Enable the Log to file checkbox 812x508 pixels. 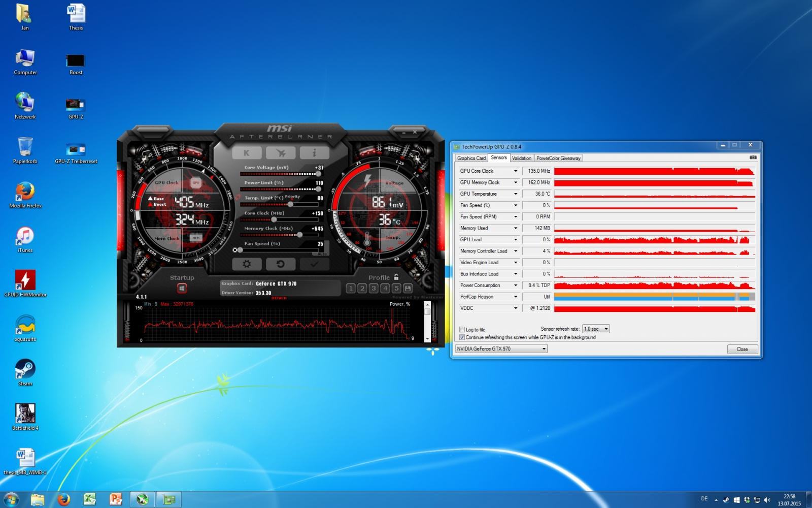(462, 330)
